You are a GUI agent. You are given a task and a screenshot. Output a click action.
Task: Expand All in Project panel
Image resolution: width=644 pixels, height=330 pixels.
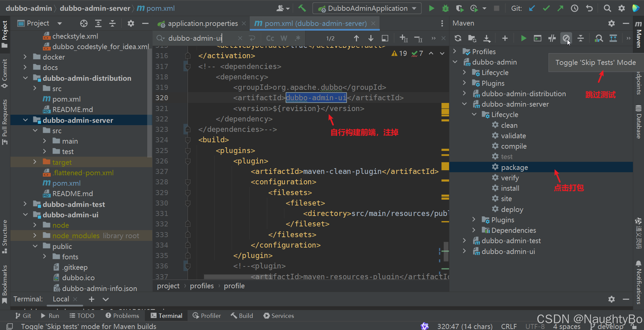coord(98,23)
